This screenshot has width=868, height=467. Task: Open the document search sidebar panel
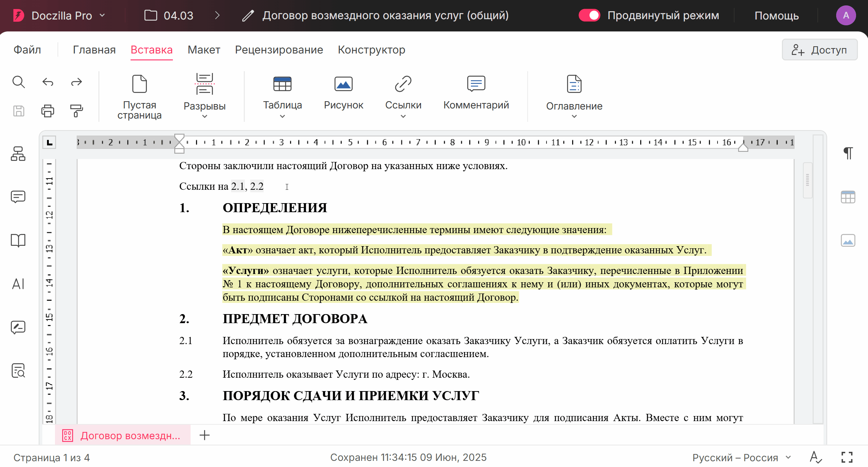18,370
